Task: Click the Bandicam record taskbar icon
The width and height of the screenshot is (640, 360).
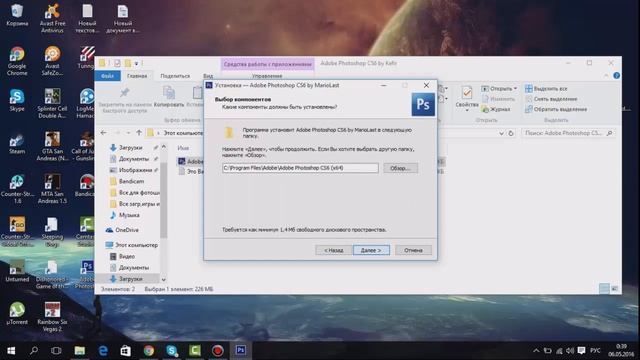Action: pos(218,351)
